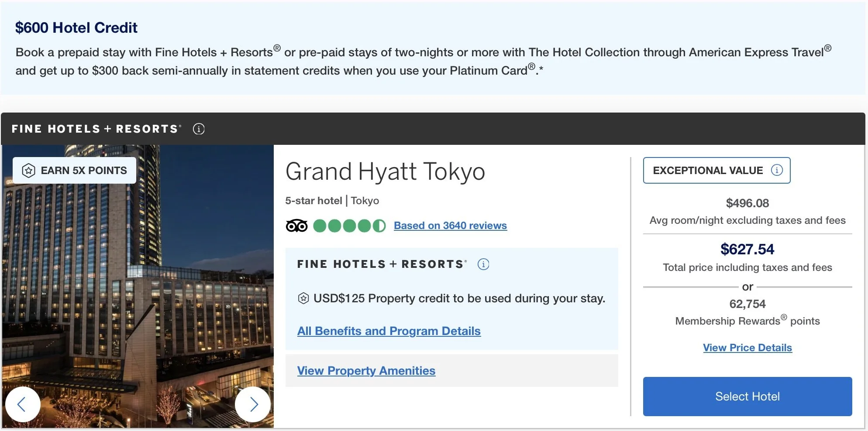The height and width of the screenshot is (431, 868).
Task: Open All Benefits and Program Details
Action: (x=389, y=331)
